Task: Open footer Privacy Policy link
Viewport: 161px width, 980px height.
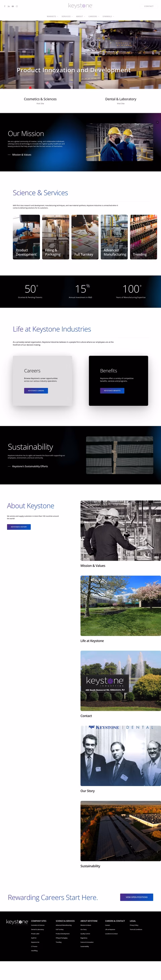Action: (134, 925)
